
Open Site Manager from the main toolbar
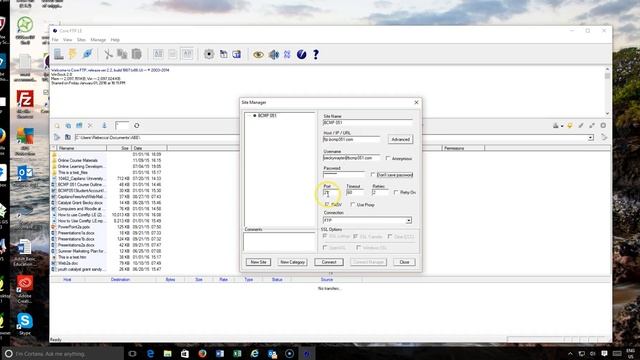(x=59, y=54)
